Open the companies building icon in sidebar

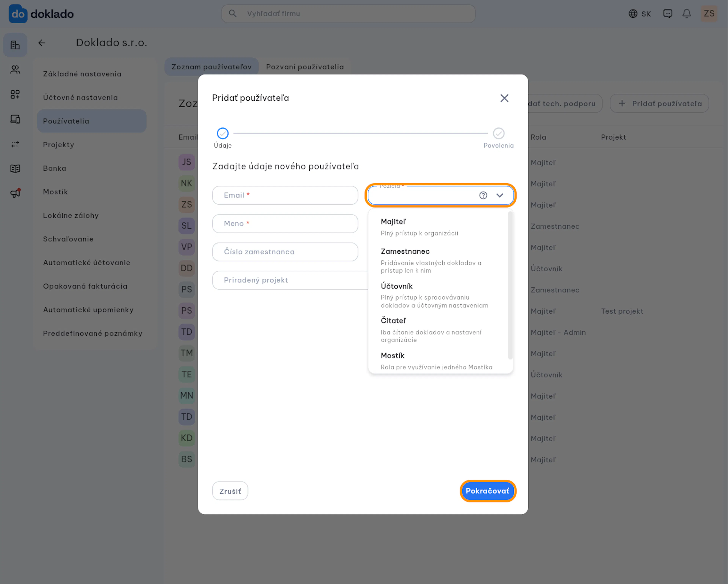click(x=15, y=45)
